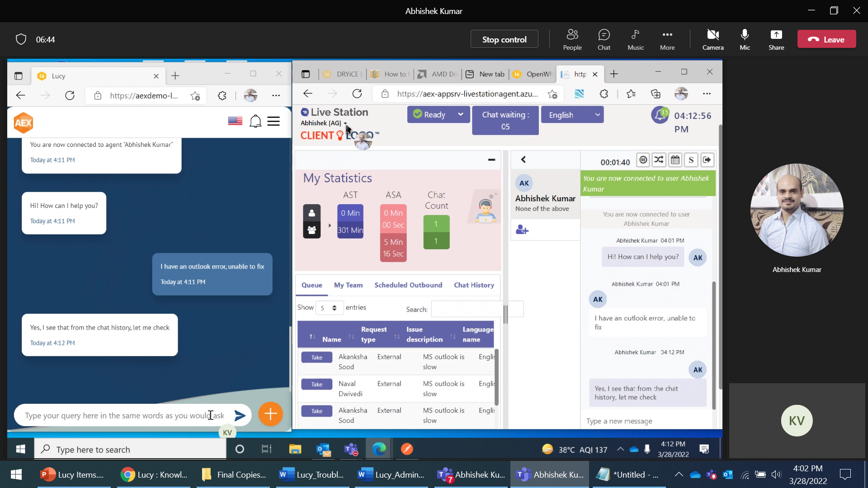Toggle the Mic in the meeting
The image size is (868, 488).
744,39
